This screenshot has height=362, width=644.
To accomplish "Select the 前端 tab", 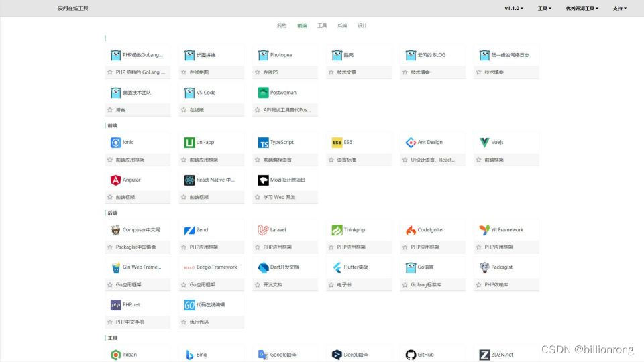I will (x=302, y=26).
